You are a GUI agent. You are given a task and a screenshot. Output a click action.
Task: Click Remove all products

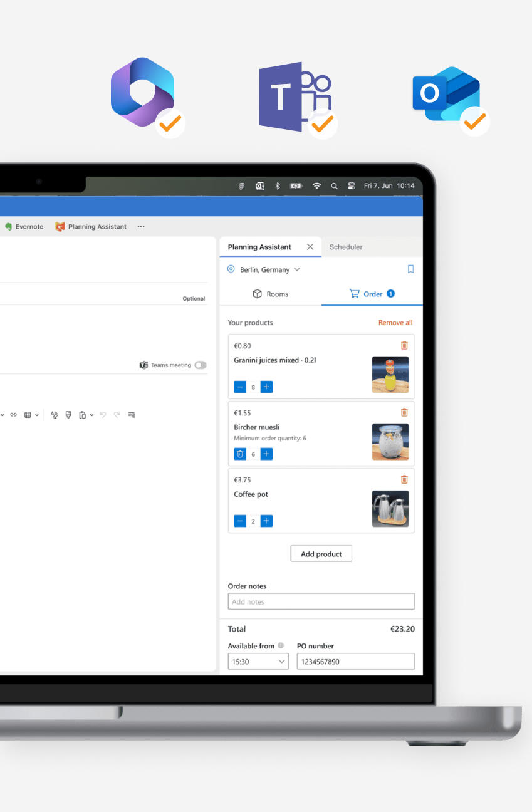point(395,323)
